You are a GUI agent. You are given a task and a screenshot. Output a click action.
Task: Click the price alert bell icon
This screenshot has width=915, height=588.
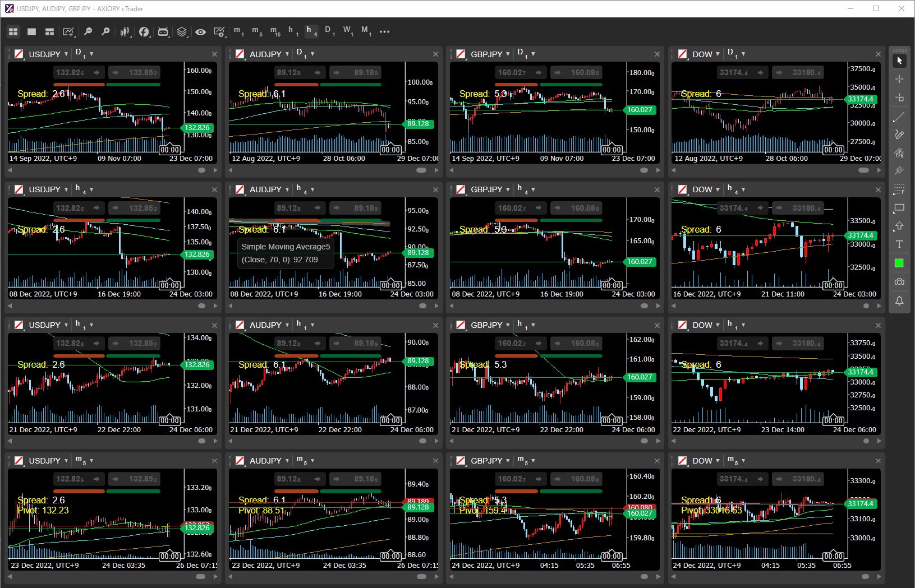(x=899, y=301)
